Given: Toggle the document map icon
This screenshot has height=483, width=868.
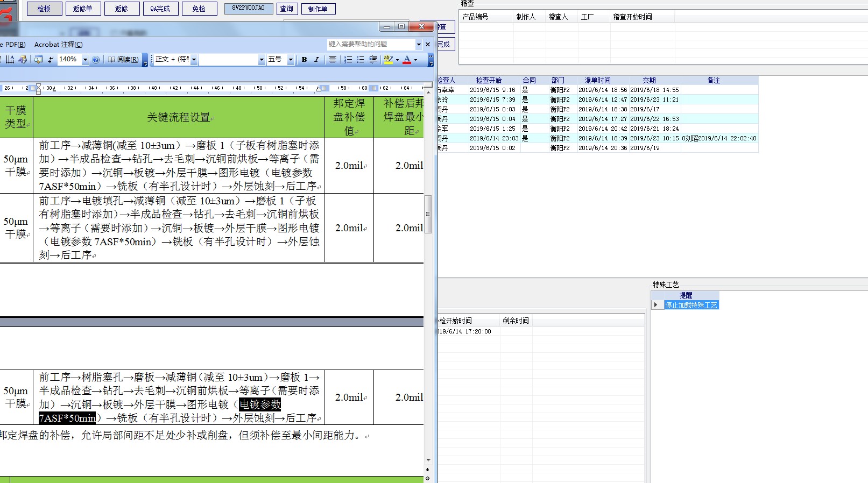Looking at the screenshot, I should tap(38, 60).
